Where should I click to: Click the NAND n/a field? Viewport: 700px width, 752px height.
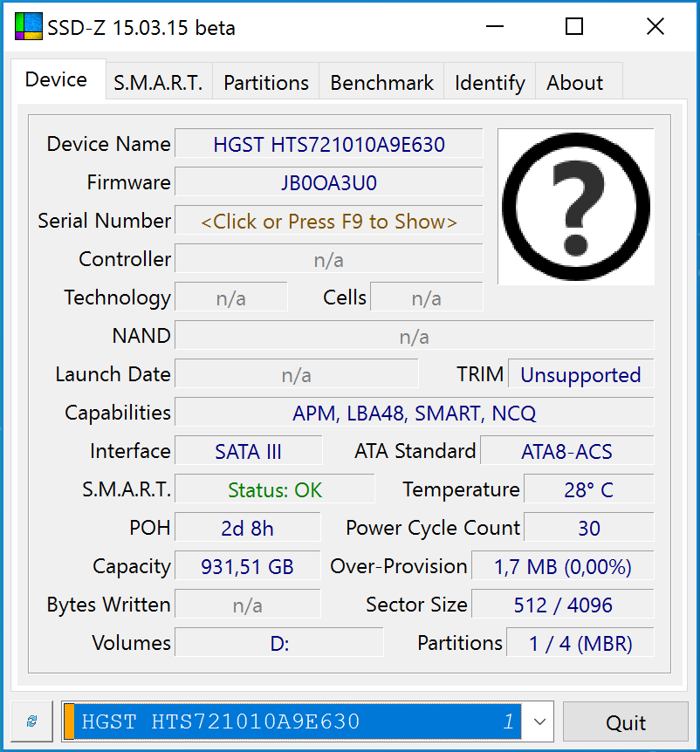[x=414, y=336]
